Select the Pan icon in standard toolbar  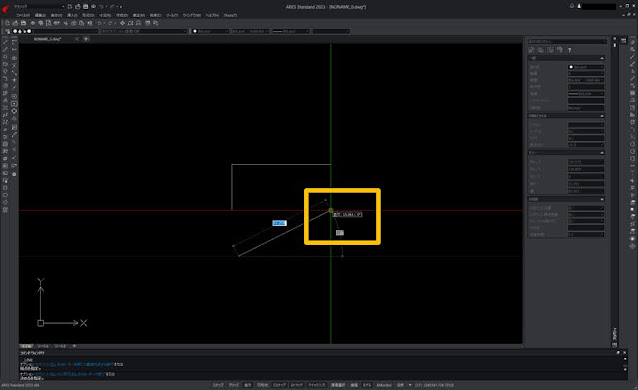(122, 23)
